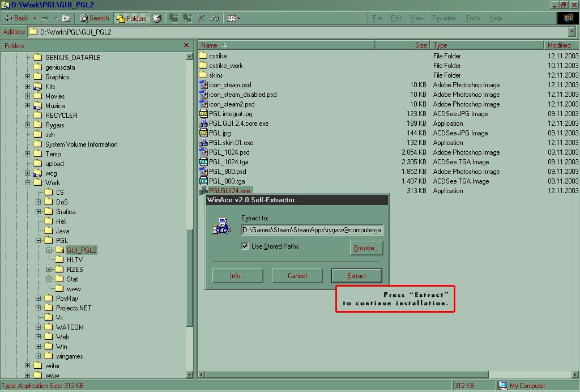Click the Delete X toolbar icon
Image resolution: width=580 pixels, height=392 pixels.
201,18
